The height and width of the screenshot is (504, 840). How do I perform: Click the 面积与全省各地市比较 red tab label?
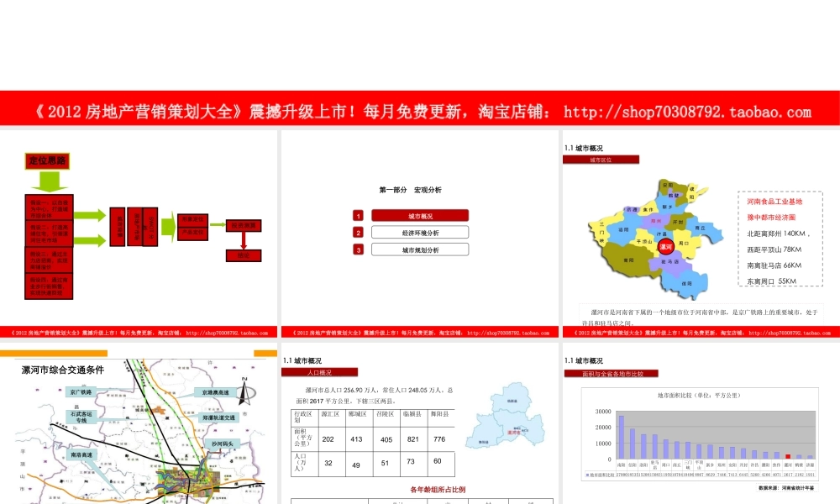click(x=612, y=374)
